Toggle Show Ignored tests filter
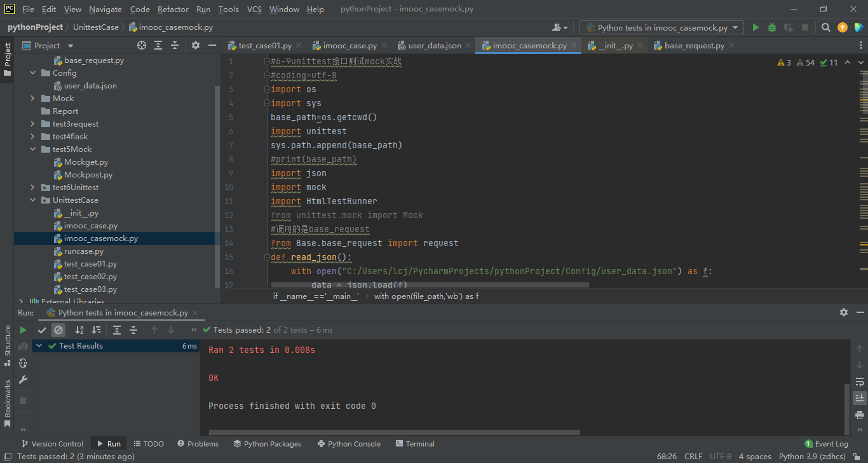This screenshot has height=463, width=868. (x=58, y=330)
